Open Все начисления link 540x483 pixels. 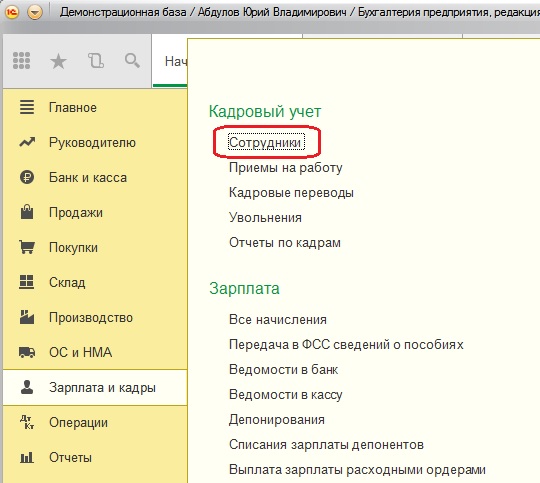click(x=278, y=319)
